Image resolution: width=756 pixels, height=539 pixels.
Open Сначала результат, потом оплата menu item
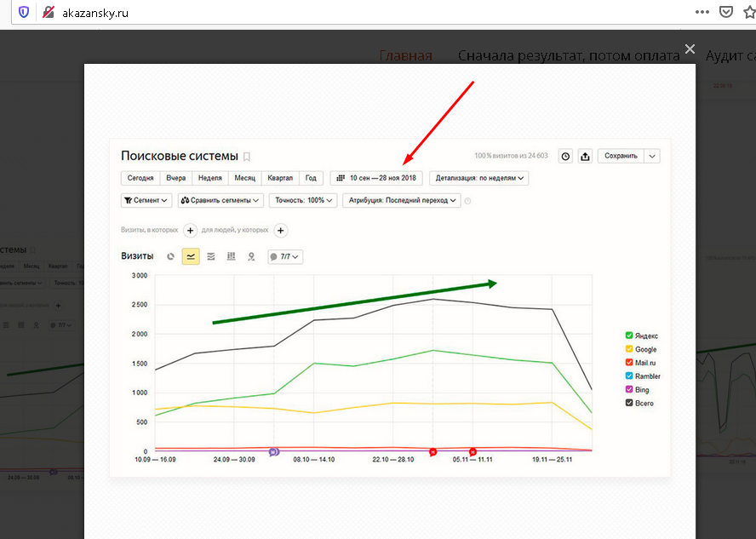click(569, 56)
